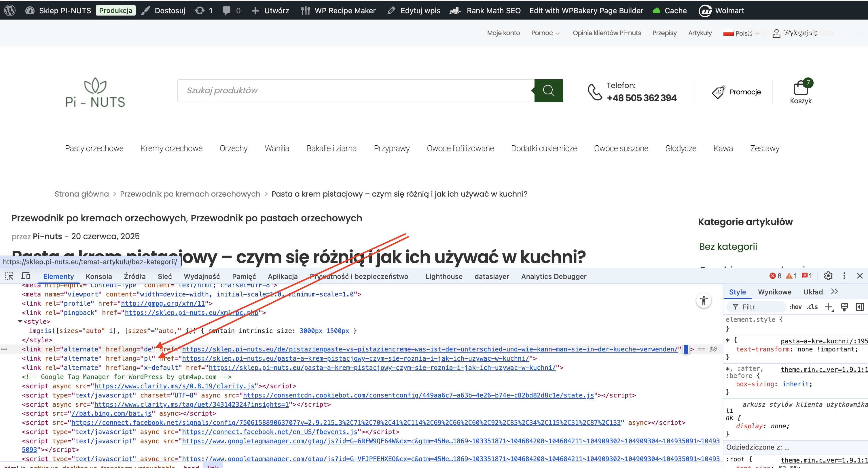Open Dostosuj customizer in admin bar
Image resolution: width=868 pixels, height=468 pixels.
(163, 10)
